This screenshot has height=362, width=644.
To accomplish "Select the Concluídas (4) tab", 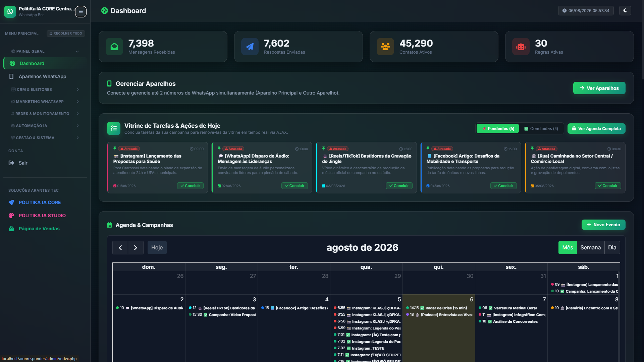I will click(541, 128).
